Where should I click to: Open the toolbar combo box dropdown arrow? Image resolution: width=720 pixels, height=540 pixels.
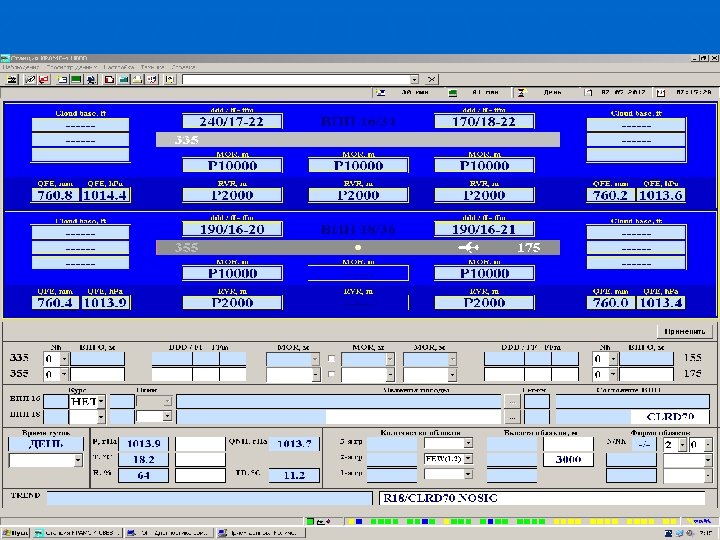pyautogui.click(x=414, y=79)
